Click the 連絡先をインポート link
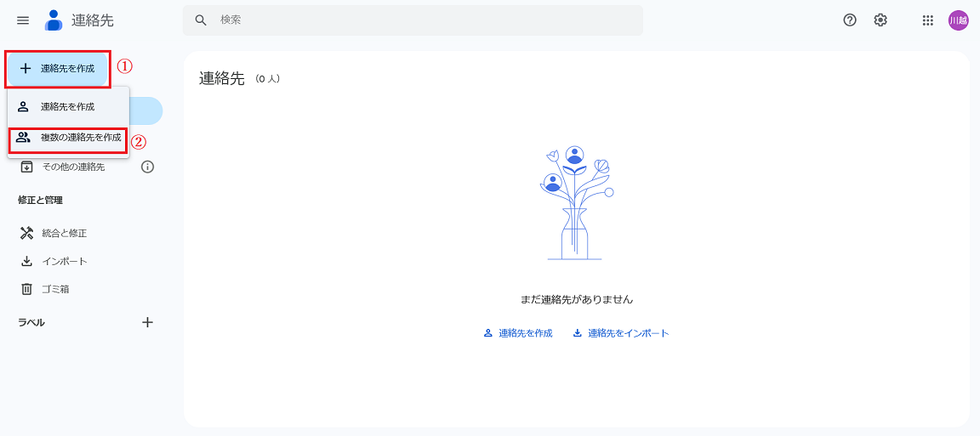 621,333
